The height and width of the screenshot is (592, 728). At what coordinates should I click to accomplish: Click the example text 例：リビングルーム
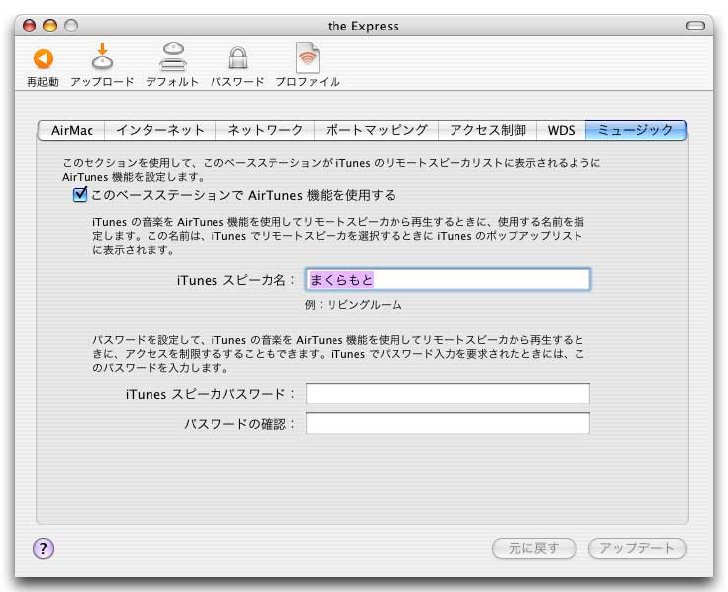click(353, 305)
